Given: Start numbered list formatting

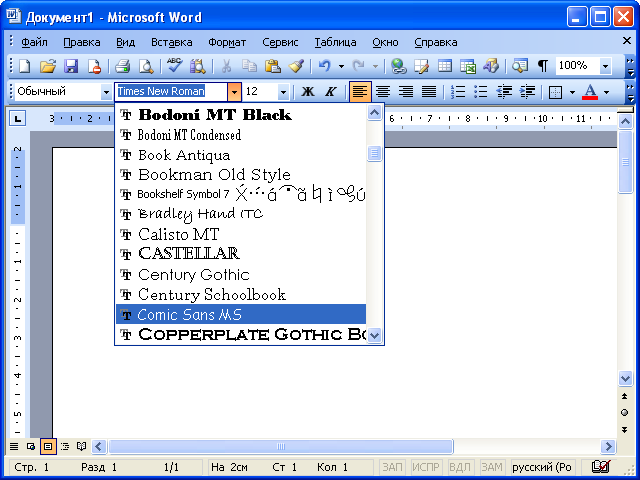Looking at the screenshot, I should [458, 91].
